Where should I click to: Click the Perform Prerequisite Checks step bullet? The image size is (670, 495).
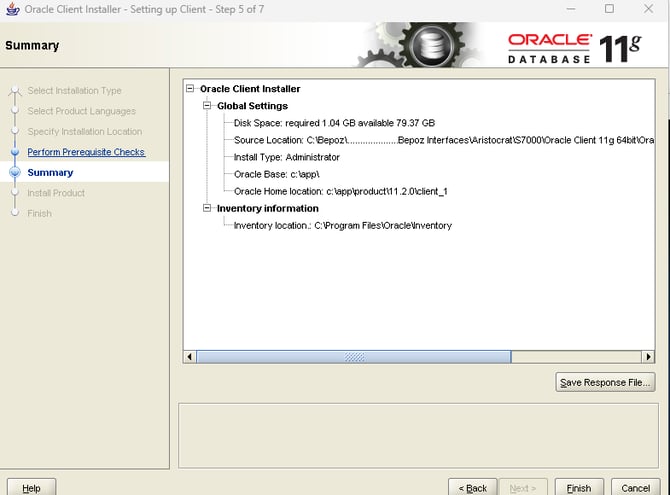[x=14, y=152]
